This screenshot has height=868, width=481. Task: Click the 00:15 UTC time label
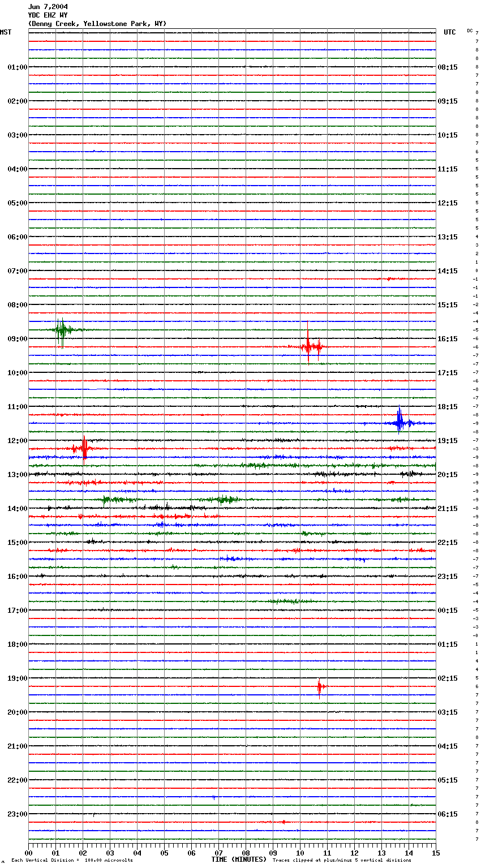(448, 611)
